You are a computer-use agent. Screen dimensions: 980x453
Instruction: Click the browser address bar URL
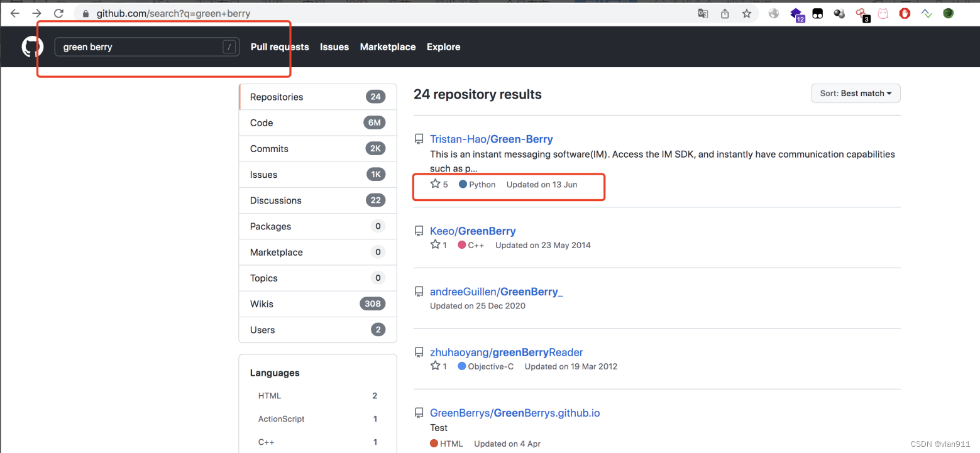(x=173, y=13)
